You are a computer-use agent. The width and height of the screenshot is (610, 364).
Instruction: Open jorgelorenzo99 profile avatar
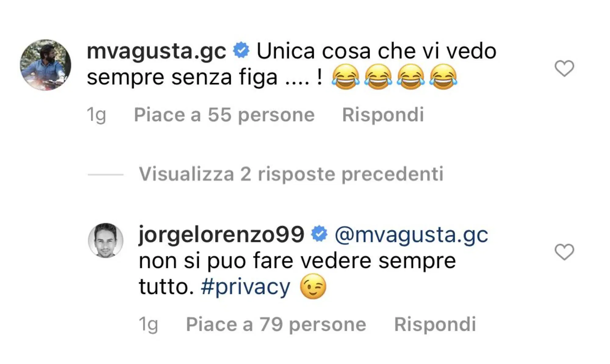pyautogui.click(x=106, y=240)
